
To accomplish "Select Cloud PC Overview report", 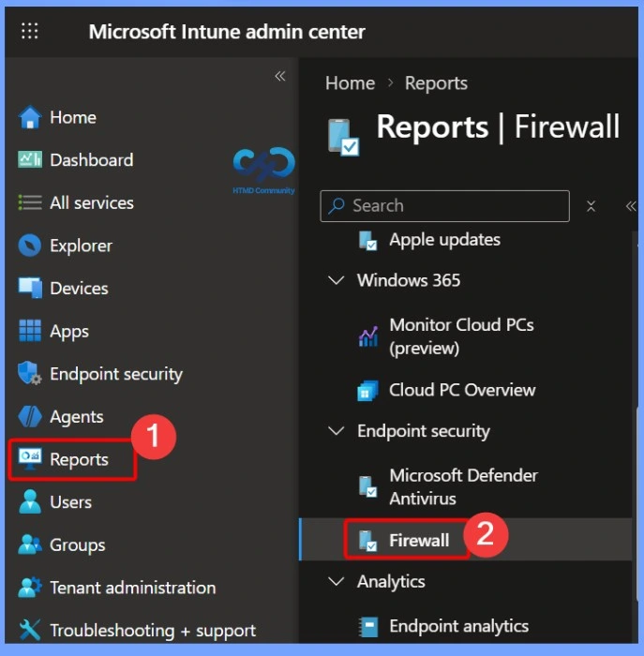I will pos(462,390).
